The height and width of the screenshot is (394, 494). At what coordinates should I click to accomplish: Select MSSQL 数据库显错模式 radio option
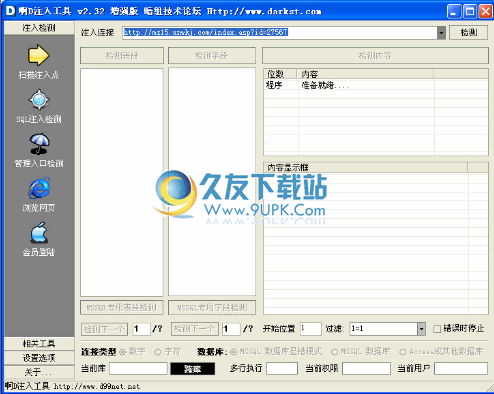[234, 352]
